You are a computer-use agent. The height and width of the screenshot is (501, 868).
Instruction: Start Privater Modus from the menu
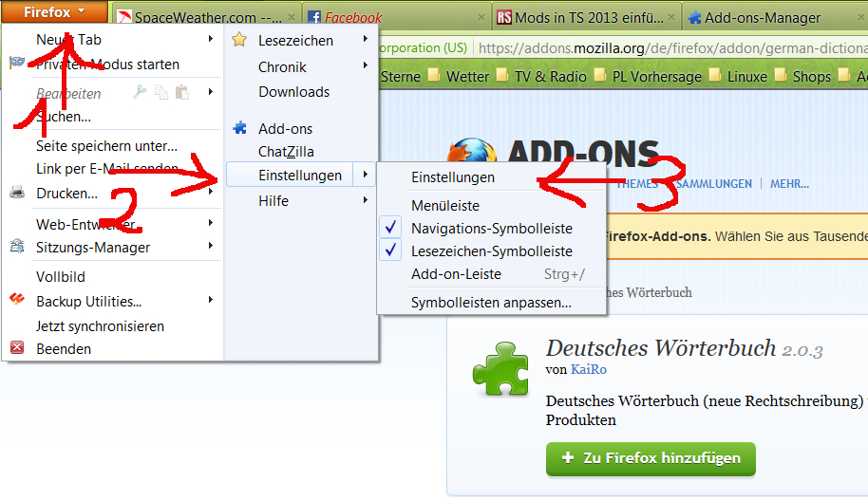[107, 65]
